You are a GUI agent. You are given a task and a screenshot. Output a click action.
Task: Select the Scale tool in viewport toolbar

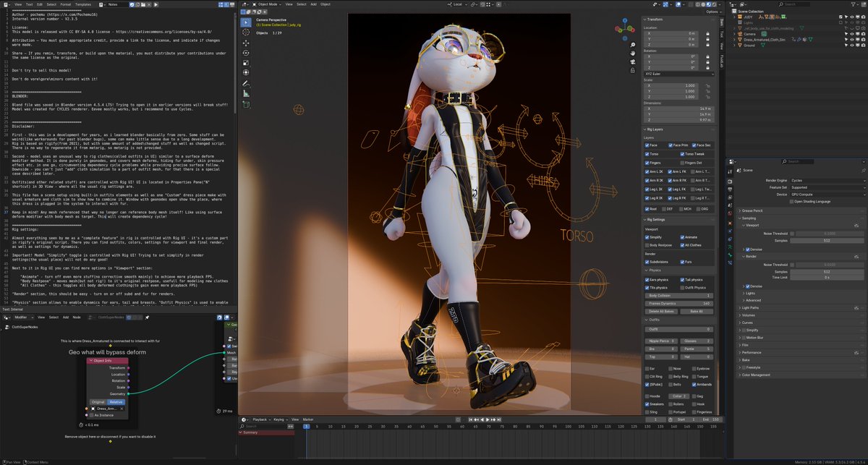click(x=245, y=63)
